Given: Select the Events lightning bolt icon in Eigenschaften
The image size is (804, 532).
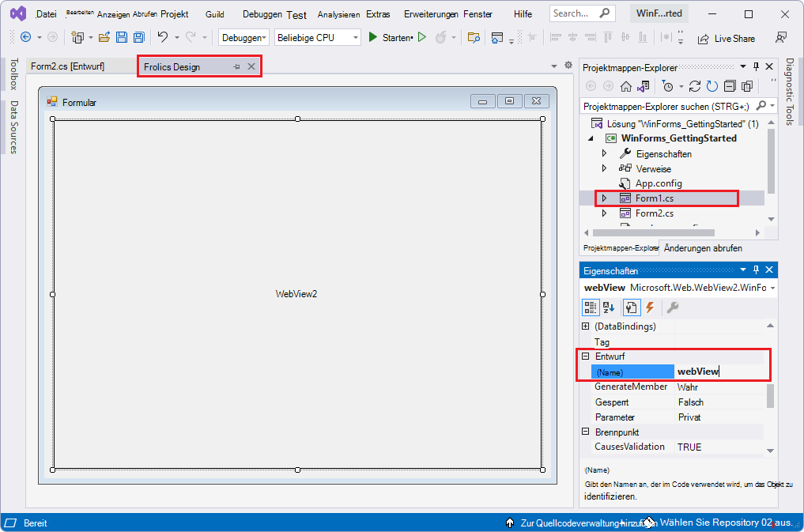Looking at the screenshot, I should [x=649, y=307].
